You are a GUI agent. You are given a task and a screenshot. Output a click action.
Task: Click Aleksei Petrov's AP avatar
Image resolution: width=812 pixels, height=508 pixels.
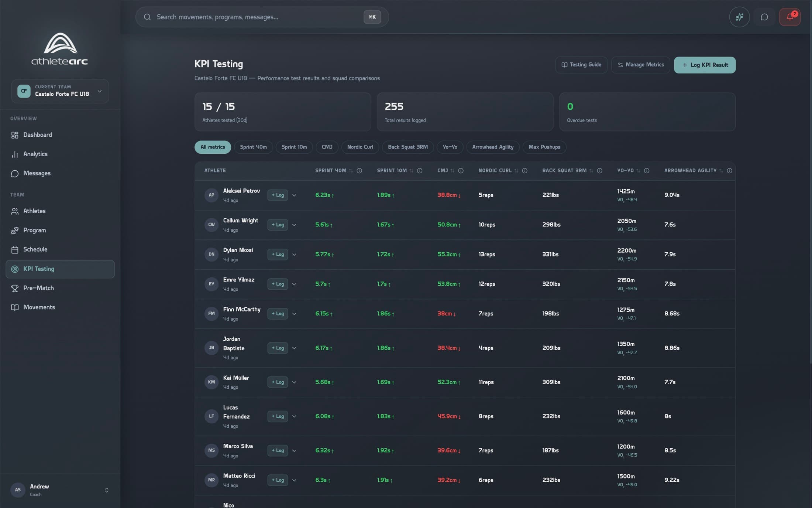[x=211, y=195]
